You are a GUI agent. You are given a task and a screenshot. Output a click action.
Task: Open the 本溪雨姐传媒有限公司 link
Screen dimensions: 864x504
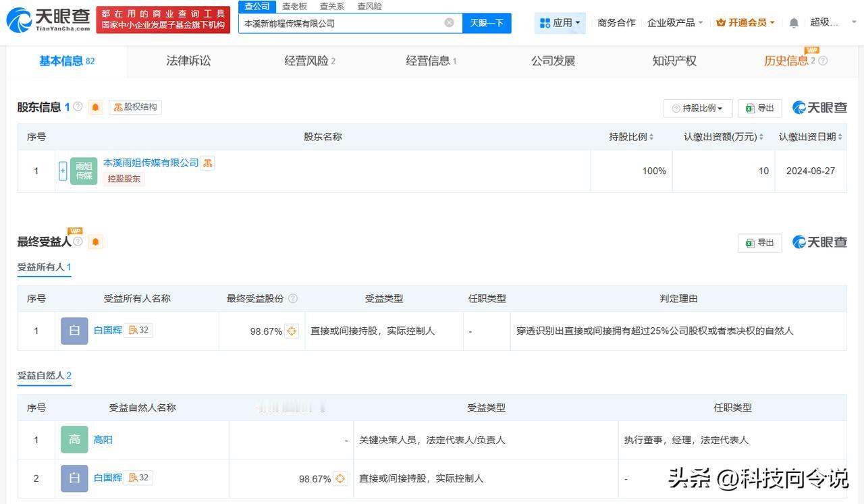pyautogui.click(x=151, y=163)
